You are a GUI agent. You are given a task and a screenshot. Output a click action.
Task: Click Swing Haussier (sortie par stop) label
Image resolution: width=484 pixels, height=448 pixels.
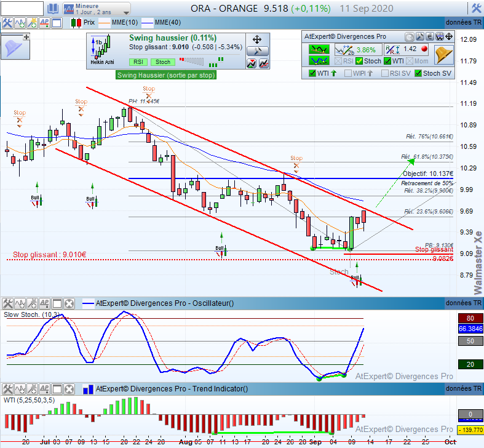click(x=166, y=75)
